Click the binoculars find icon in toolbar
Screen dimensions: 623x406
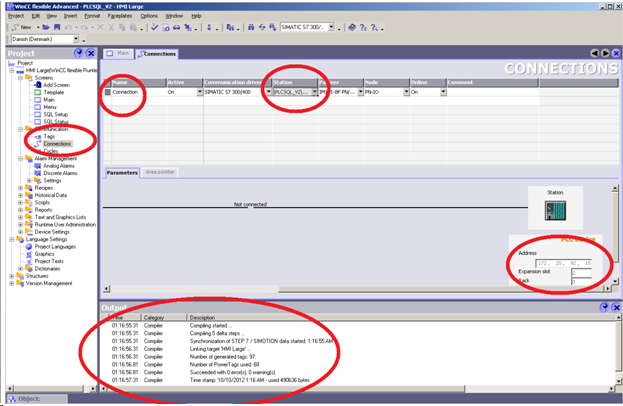[251, 27]
